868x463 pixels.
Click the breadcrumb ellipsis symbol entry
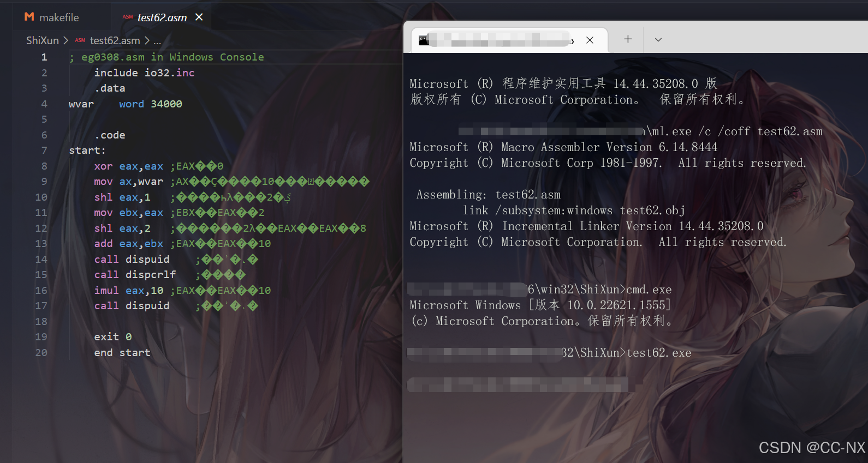[x=157, y=41]
